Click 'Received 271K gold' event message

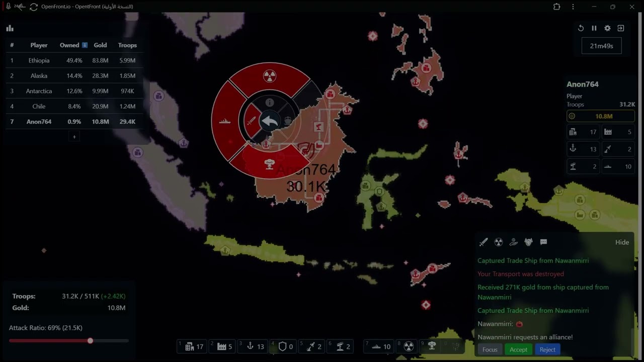543,292
